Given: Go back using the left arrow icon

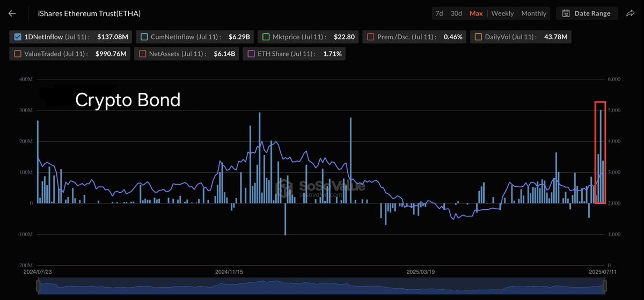Looking at the screenshot, I should coord(12,13).
